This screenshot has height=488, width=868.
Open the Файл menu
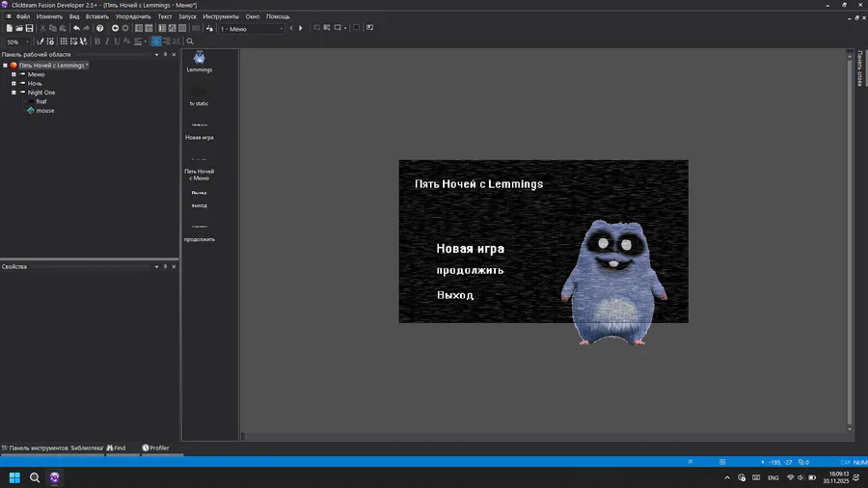23,16
